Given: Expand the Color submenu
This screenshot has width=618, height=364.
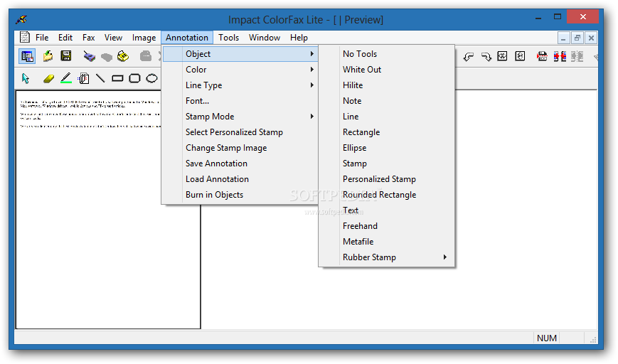Looking at the screenshot, I should click(240, 70).
